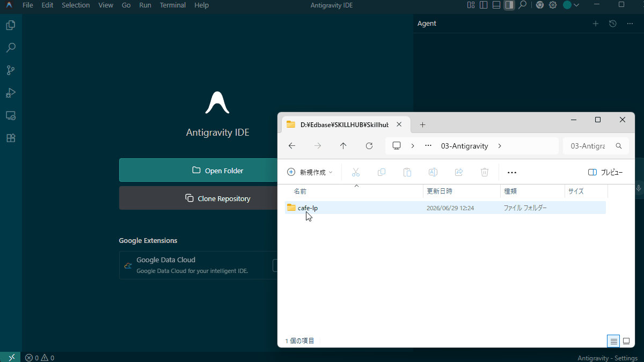Expand chevron after 03-Antigravity breadcrumb
The height and width of the screenshot is (362, 644).
[500, 146]
